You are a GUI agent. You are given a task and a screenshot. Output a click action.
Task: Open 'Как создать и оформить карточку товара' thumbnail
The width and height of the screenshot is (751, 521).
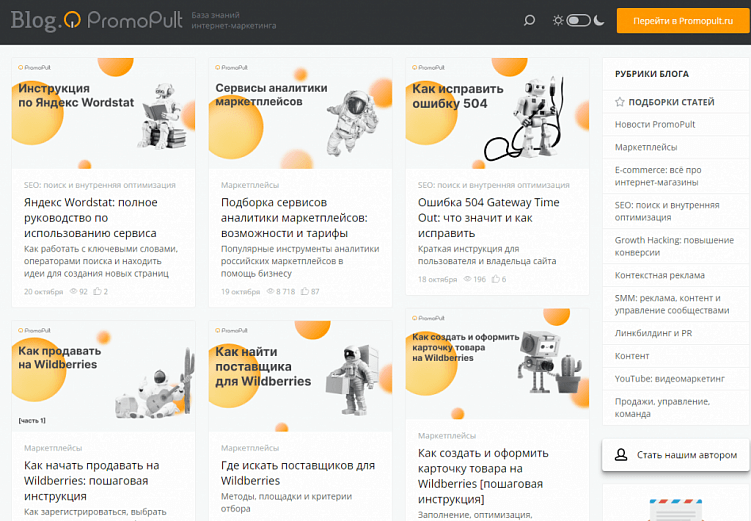497,364
